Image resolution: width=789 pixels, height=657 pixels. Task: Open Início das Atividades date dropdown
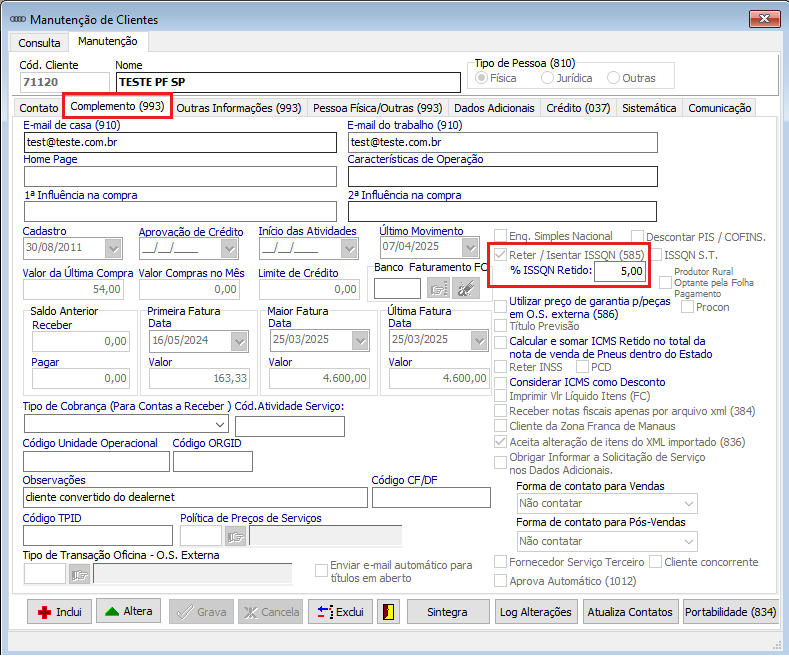coord(349,249)
